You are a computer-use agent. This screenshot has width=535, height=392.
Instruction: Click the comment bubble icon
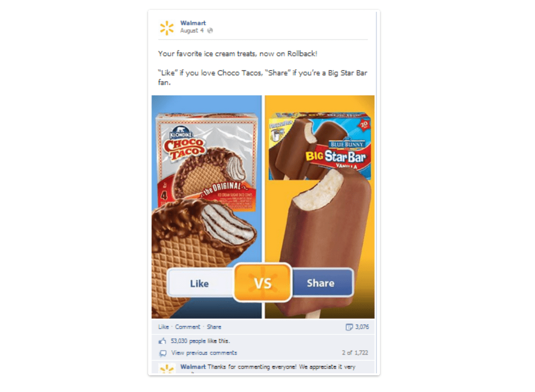[x=163, y=353]
